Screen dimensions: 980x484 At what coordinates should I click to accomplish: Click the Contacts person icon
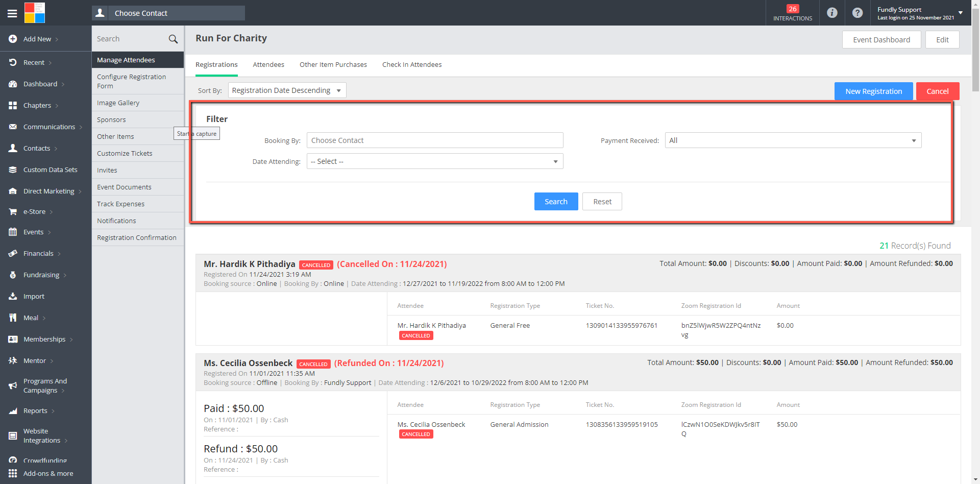13,148
